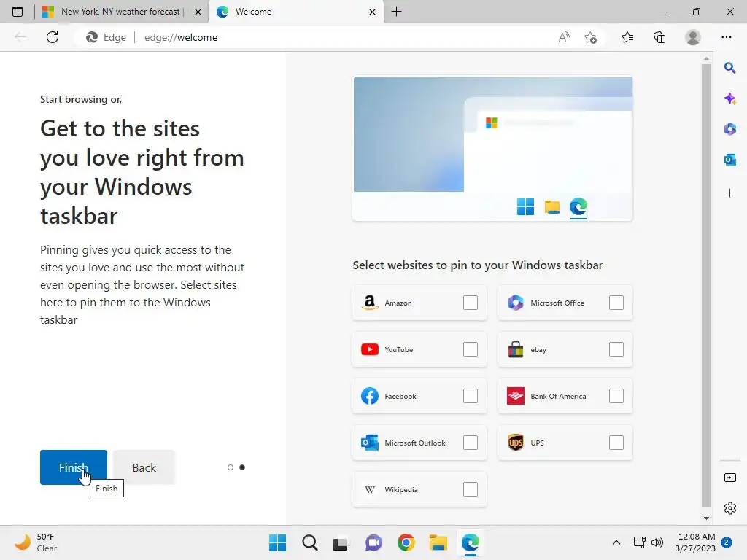Screen dimensions: 747x560
Task: Open the Collections icon in toolbar
Action: click(659, 37)
